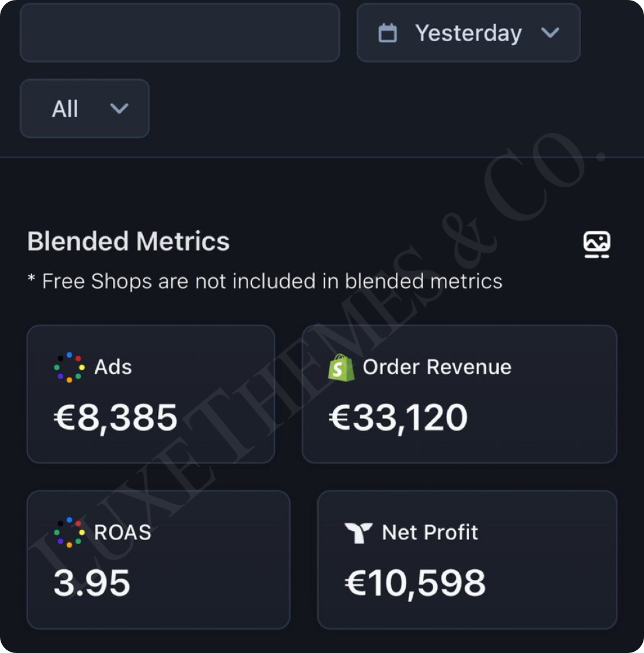Click the Shopify bag icon on Order Revenue
This screenshot has height=653, width=644.
coord(341,367)
